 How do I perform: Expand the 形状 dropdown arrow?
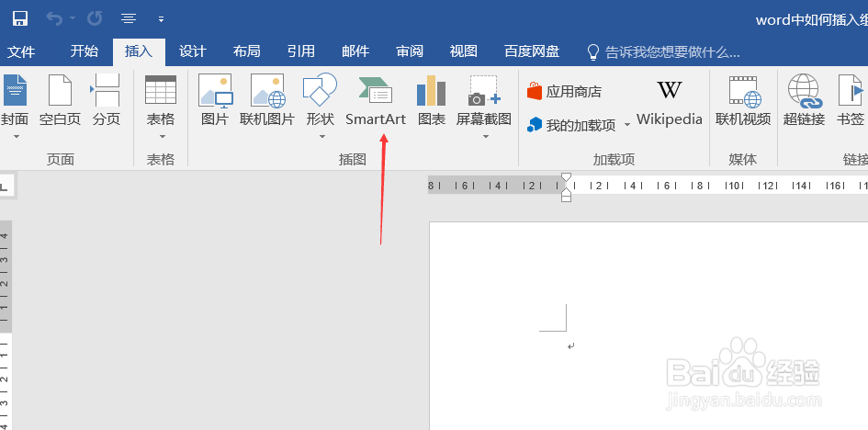pos(322,137)
